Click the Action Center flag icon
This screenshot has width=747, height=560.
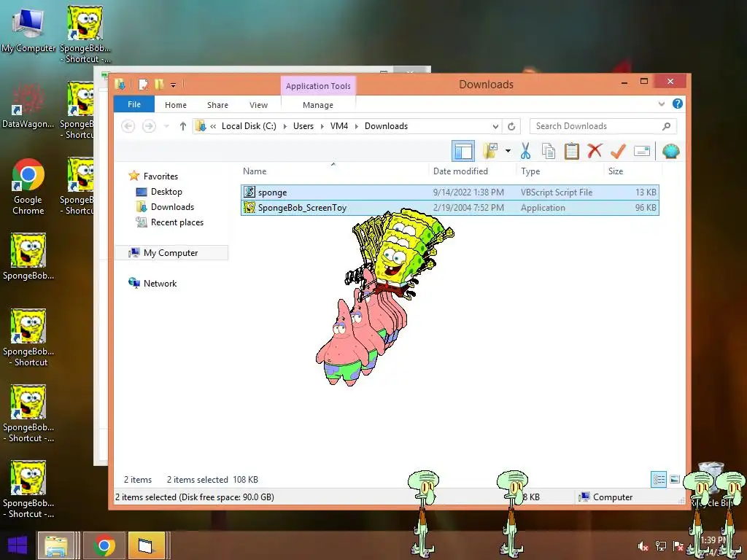[x=678, y=547]
